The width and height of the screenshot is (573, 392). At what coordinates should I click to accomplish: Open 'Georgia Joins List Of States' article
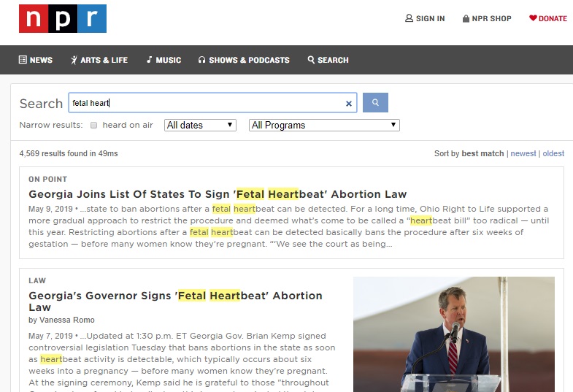218,194
